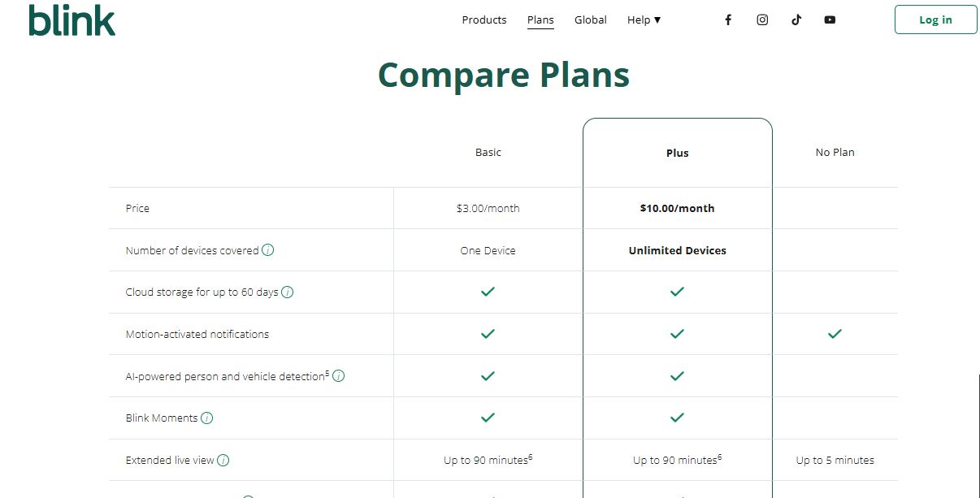Image resolution: width=980 pixels, height=498 pixels.
Task: Click the Unlimited Devices cell
Action: 677,251
